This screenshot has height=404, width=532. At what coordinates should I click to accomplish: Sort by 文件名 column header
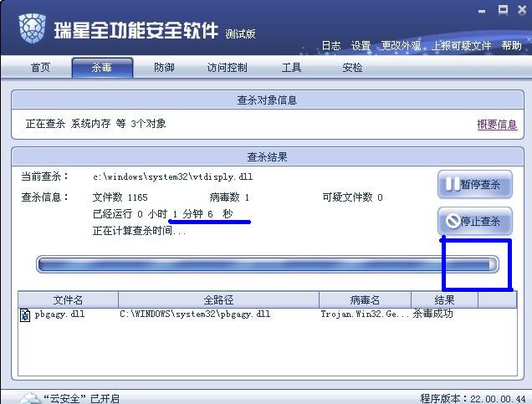68,299
